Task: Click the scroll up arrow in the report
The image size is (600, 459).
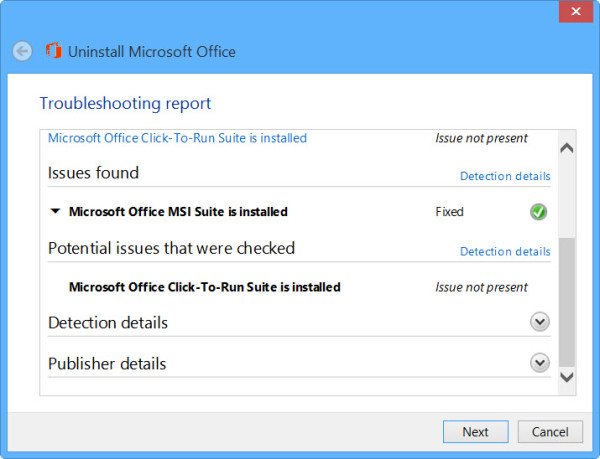Action: 567,148
